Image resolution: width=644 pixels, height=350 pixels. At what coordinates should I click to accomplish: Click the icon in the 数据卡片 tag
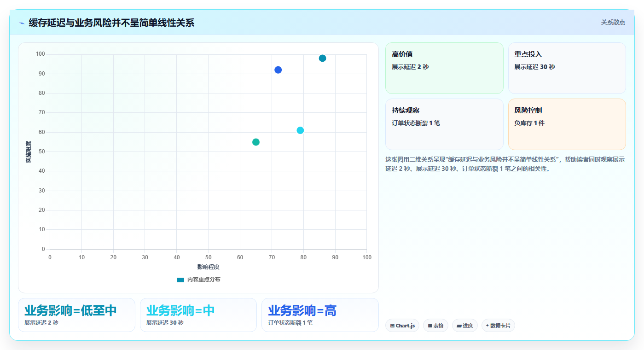[487, 326]
